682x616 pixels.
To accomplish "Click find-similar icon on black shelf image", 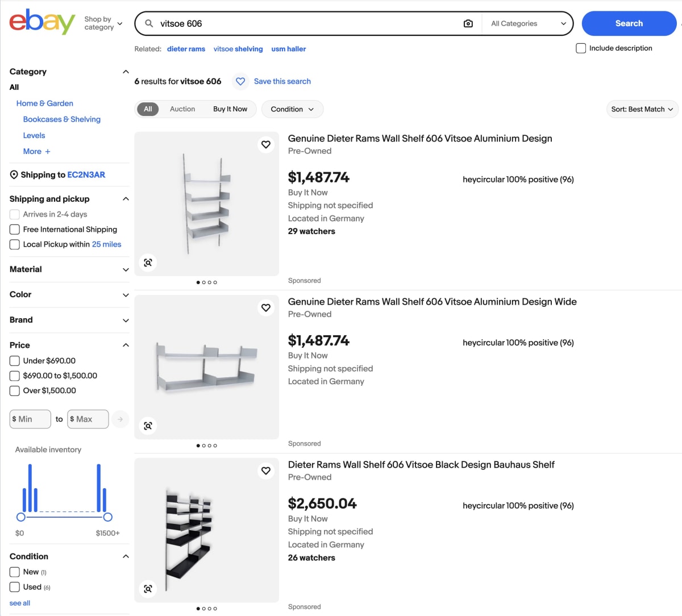I will click(148, 589).
